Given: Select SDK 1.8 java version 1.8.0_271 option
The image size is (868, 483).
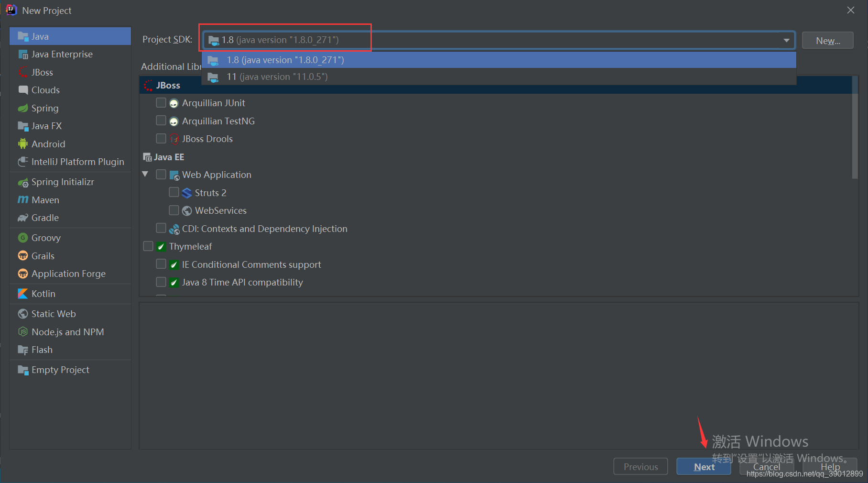Looking at the screenshot, I should point(499,60).
